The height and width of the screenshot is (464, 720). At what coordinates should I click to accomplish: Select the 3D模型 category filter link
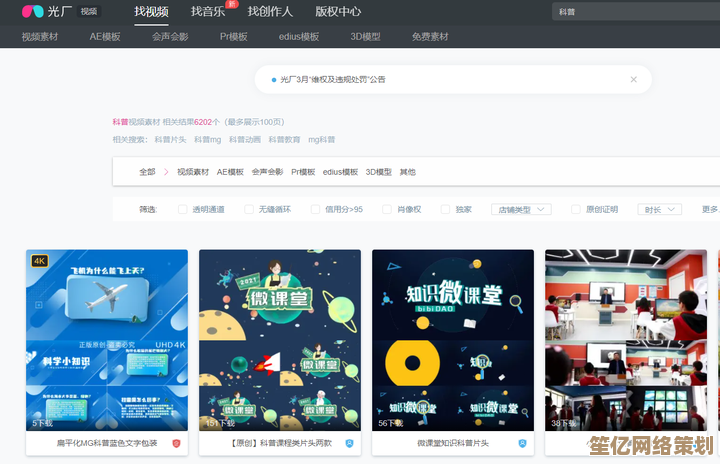(x=377, y=172)
